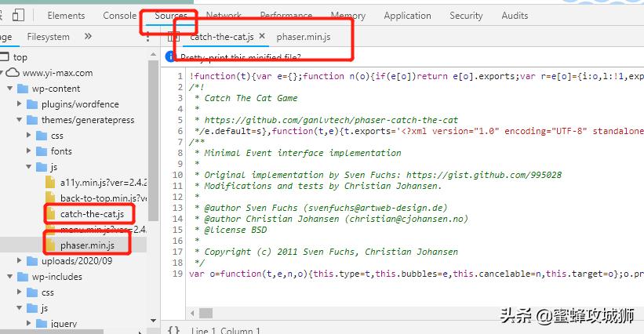
Task: Click the file tree vertical scrollbar thumb
Action: tap(153, 141)
